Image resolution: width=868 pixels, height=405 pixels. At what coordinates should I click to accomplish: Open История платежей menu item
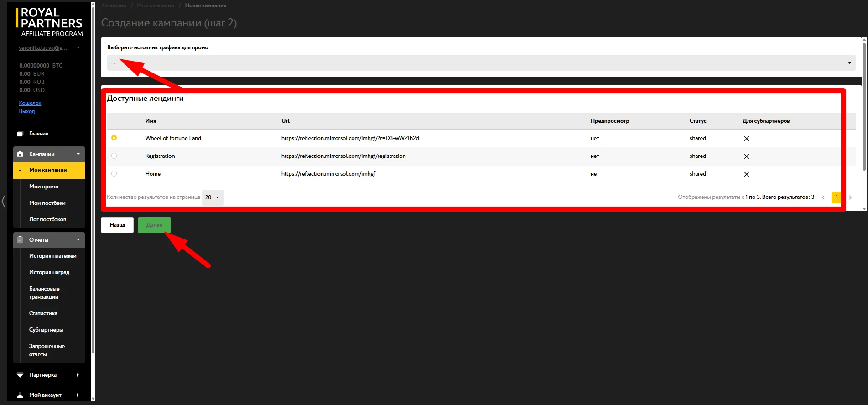coord(53,256)
